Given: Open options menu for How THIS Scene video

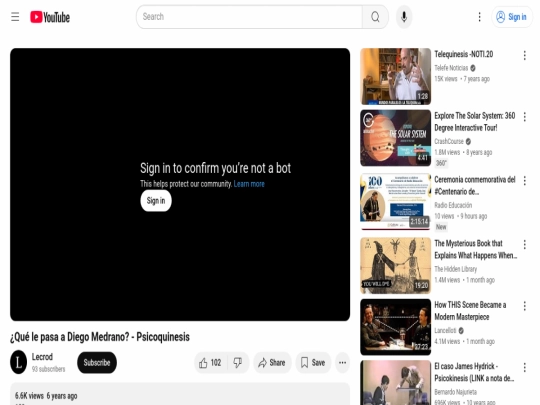Looking at the screenshot, I should pos(525,306).
